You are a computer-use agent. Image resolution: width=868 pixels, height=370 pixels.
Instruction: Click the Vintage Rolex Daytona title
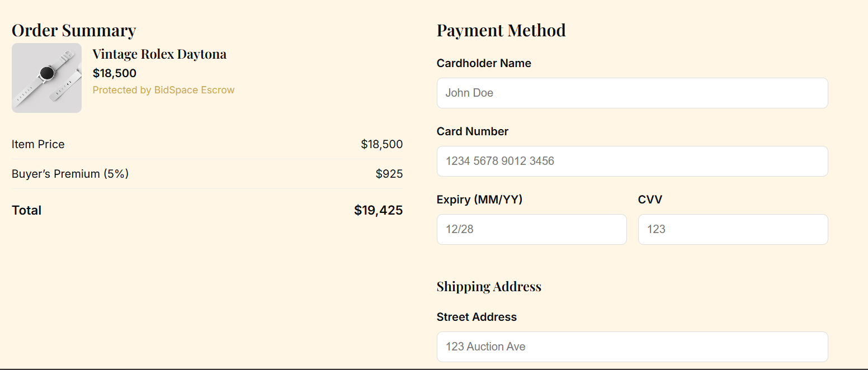(159, 54)
